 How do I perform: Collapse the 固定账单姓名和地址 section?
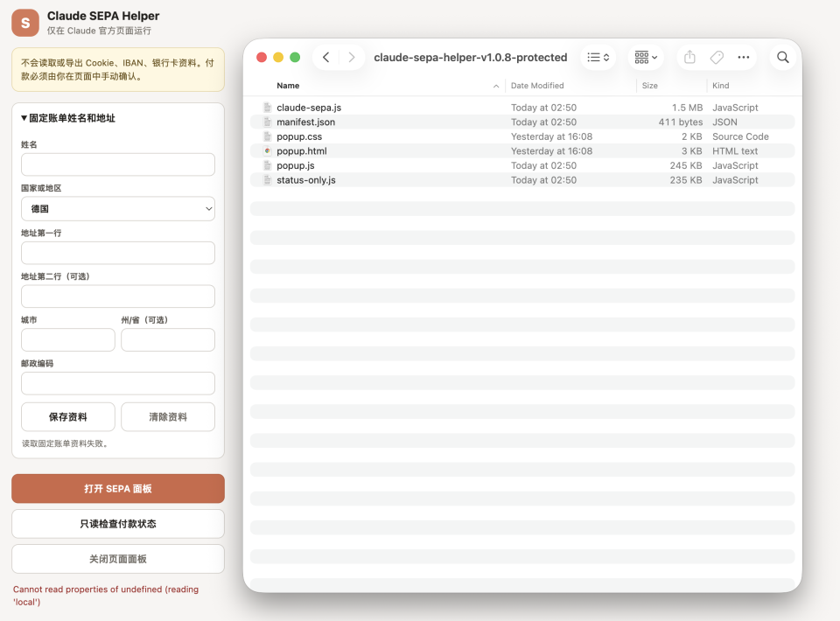tap(68, 118)
